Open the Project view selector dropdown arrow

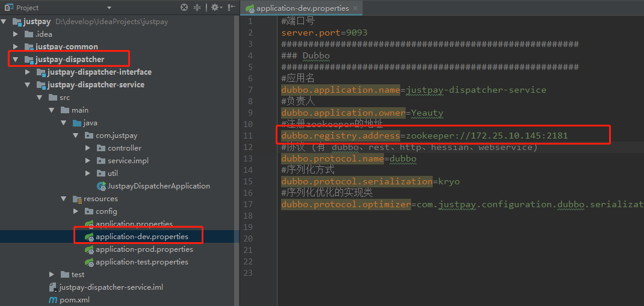pyautogui.click(x=110, y=8)
